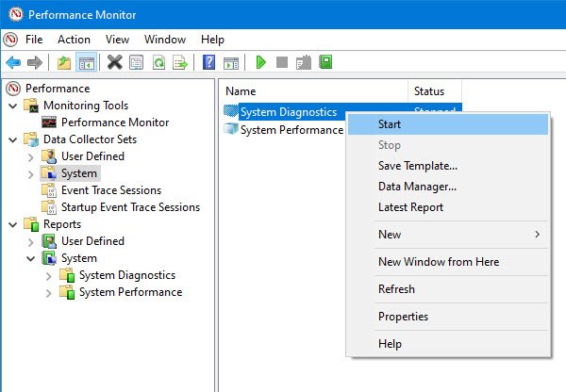Click the blue Back arrow in toolbar
566x392 pixels.
(x=12, y=62)
